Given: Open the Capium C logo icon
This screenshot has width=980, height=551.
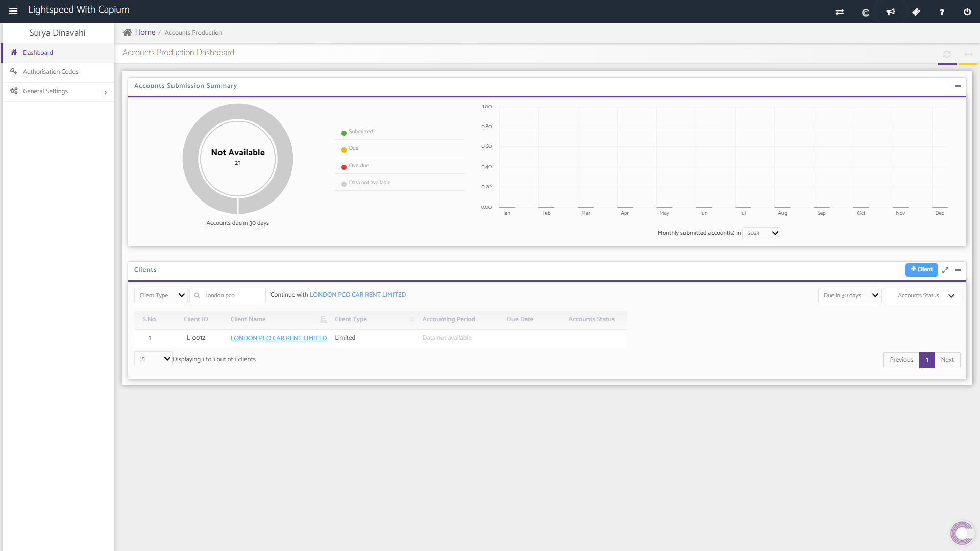Looking at the screenshot, I should tap(865, 12).
